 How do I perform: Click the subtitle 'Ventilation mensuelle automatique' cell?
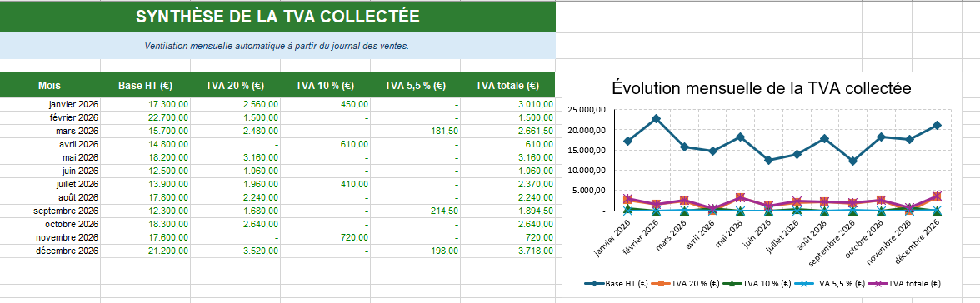277,47
